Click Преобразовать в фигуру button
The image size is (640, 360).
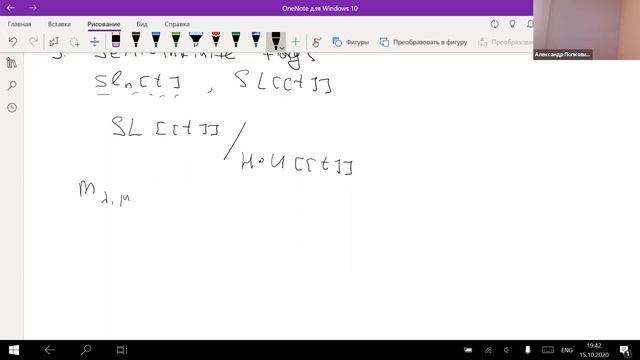[x=423, y=42]
